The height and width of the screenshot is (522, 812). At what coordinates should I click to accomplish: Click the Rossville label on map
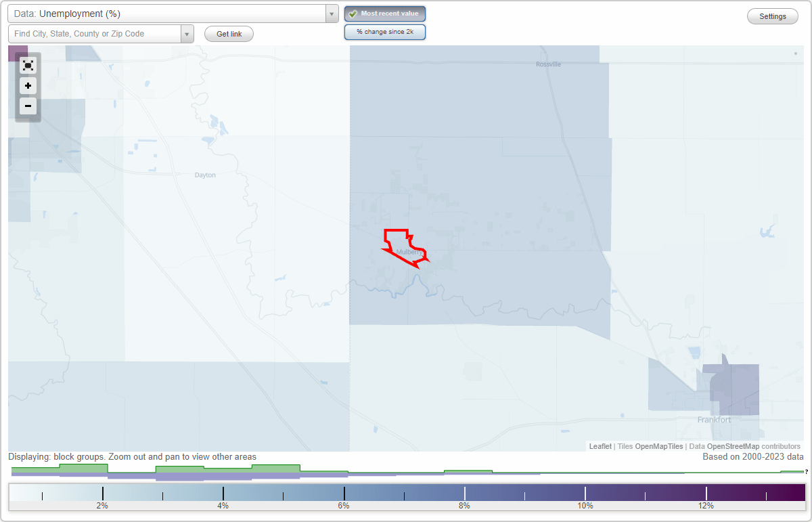(x=548, y=64)
